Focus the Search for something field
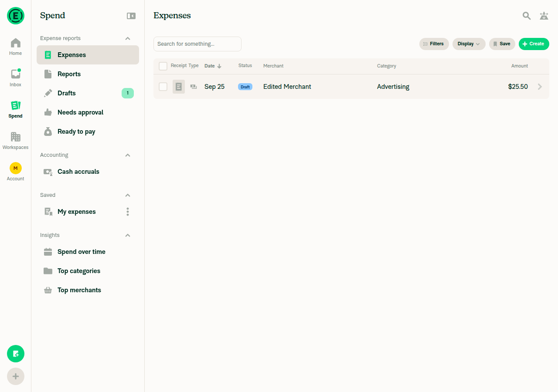558x392 pixels. point(197,44)
